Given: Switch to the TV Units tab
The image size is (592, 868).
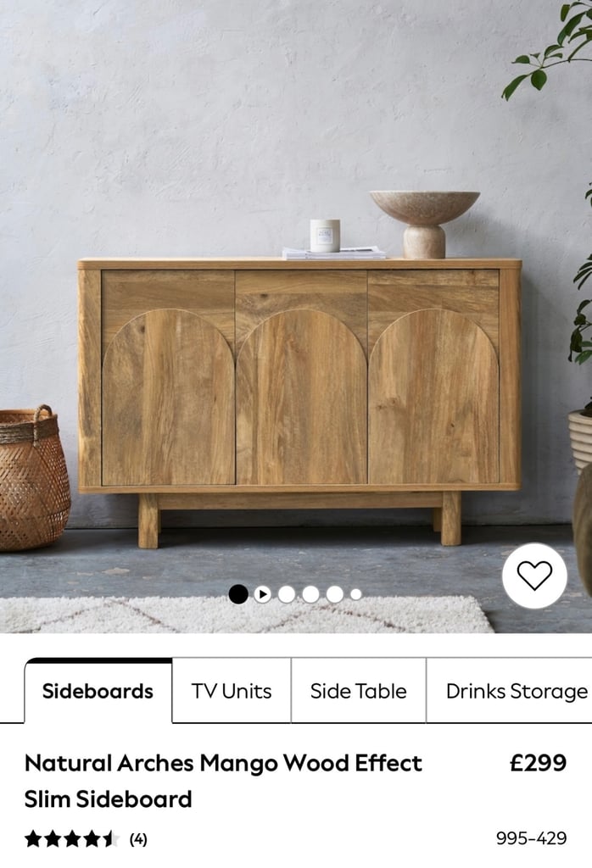Looking at the screenshot, I should 232,691.
